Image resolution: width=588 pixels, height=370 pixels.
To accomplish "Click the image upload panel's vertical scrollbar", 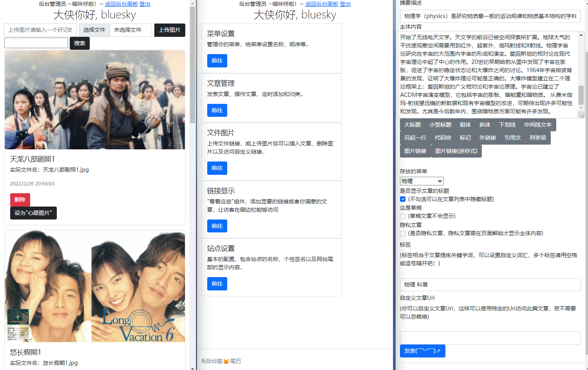I will tap(192, 65).
